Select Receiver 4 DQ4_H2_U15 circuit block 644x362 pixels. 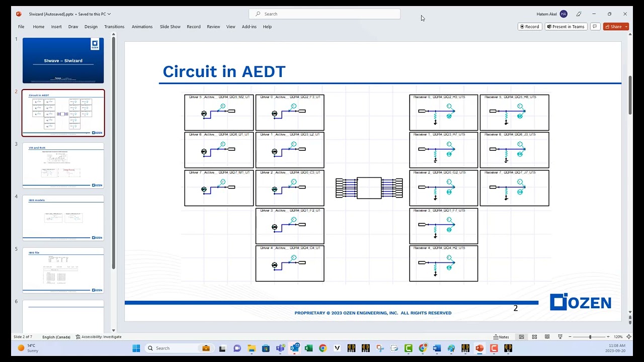(444, 263)
